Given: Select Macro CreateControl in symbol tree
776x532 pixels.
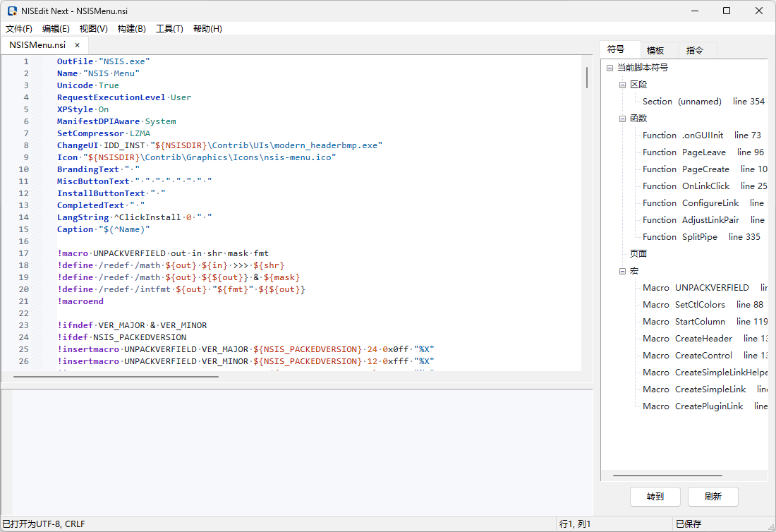Looking at the screenshot, I should pyautogui.click(x=705, y=356).
